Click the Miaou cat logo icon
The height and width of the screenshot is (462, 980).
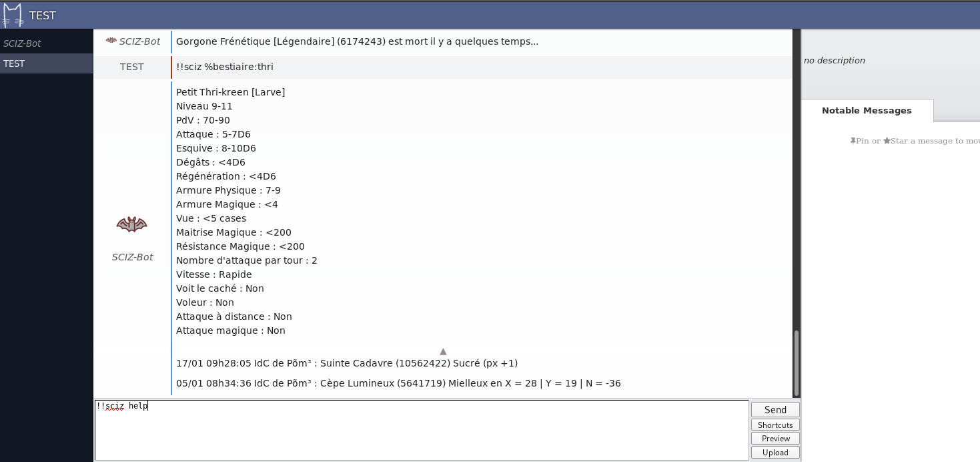coord(13,15)
